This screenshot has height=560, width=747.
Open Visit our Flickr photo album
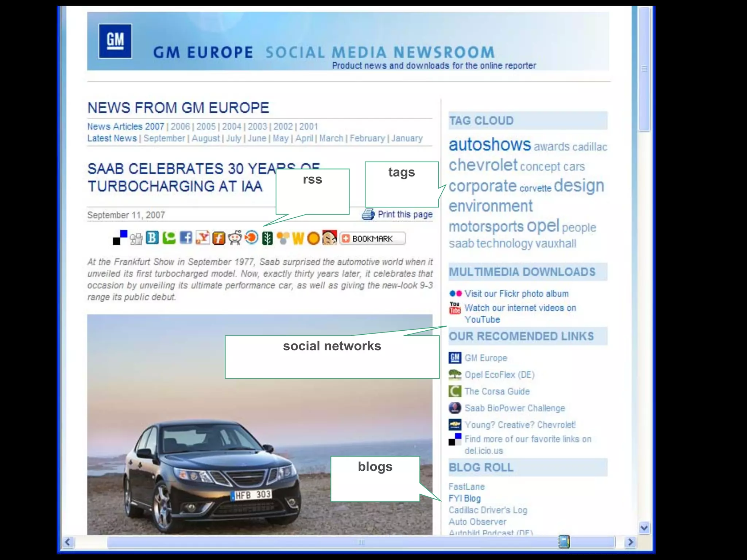click(x=516, y=294)
